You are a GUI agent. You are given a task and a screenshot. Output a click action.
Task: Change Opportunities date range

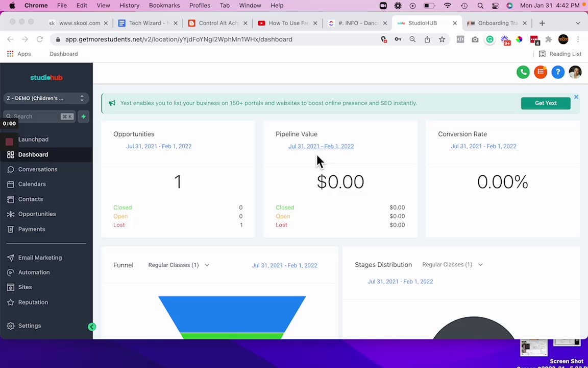159,147
